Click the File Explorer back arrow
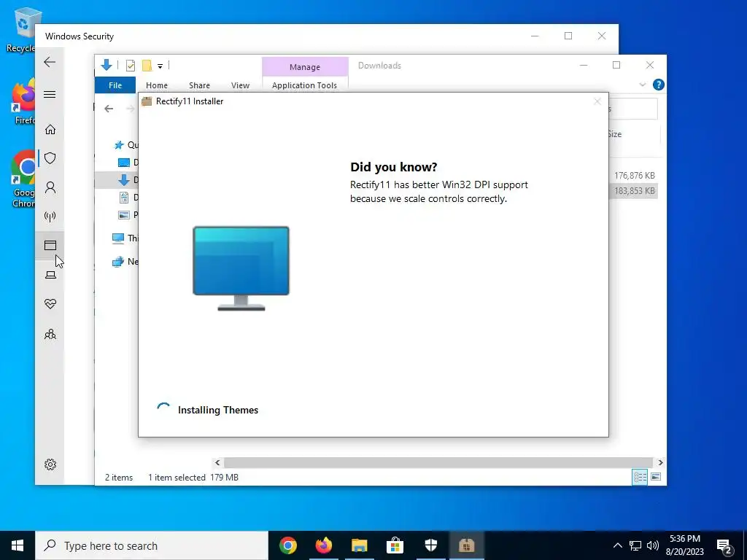Screen dimensions: 747x560 tap(109, 109)
